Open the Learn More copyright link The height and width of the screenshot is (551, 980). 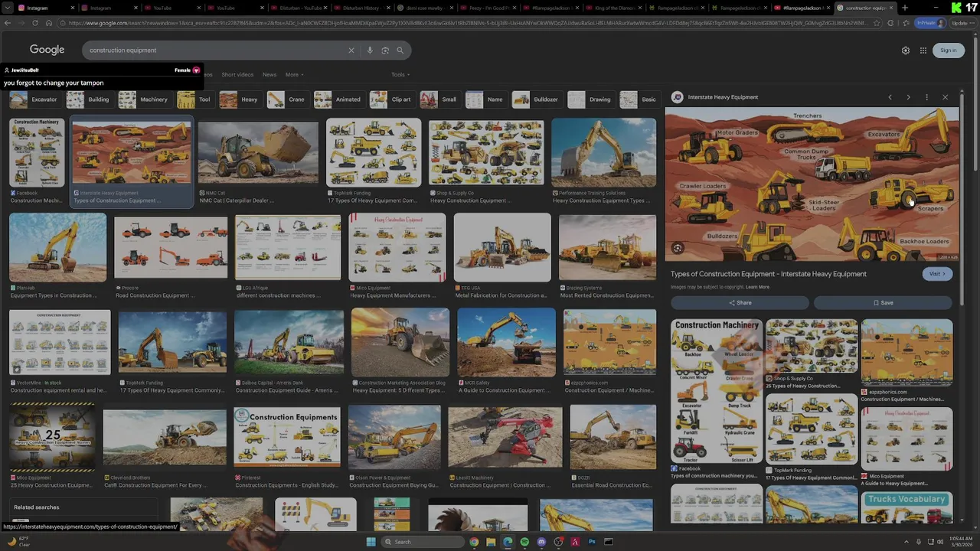[x=757, y=287]
